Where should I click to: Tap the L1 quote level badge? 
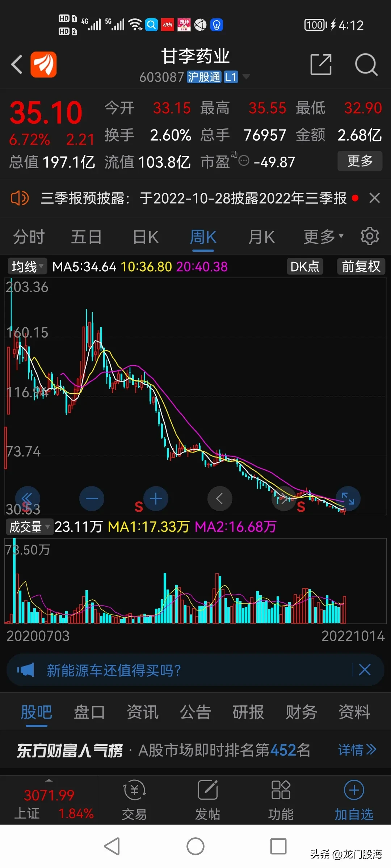click(x=231, y=77)
